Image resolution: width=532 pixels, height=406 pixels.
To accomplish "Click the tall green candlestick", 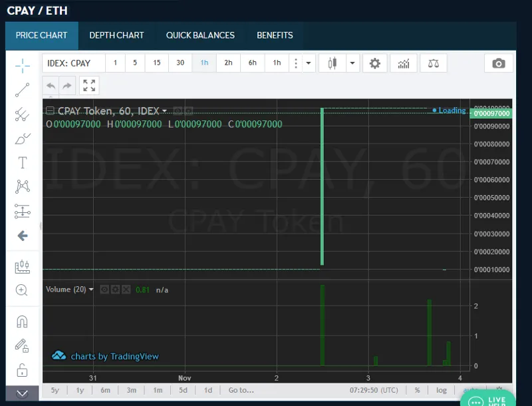I will click(322, 186).
